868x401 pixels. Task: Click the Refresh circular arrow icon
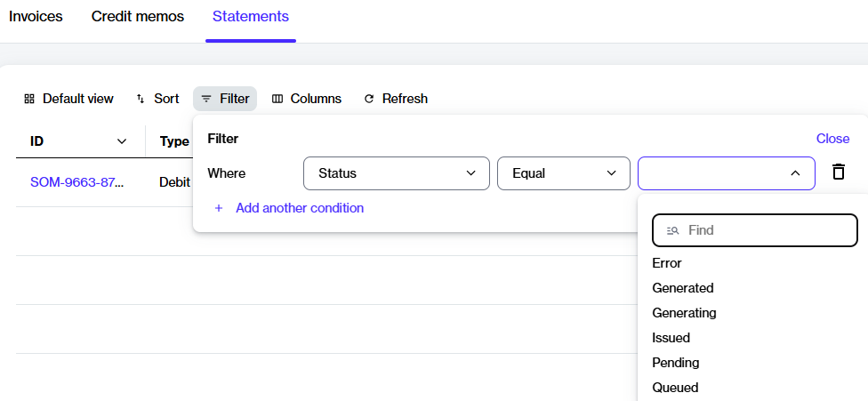click(369, 99)
